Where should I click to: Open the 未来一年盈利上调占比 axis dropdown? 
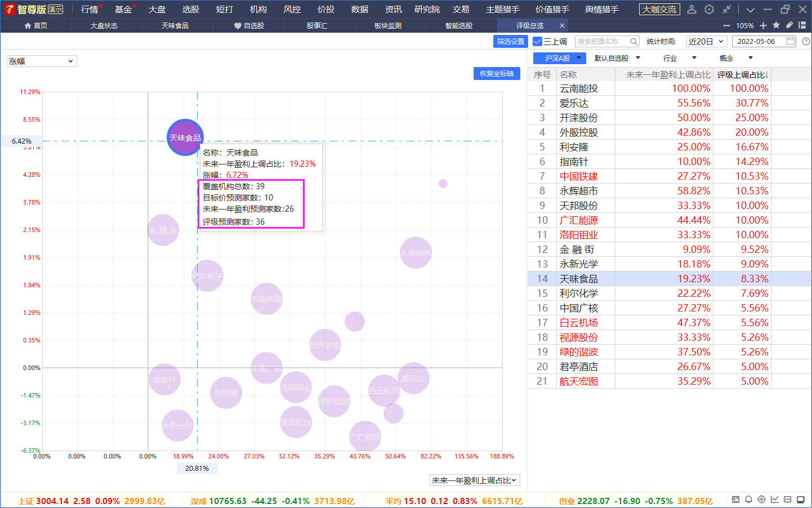pos(475,480)
